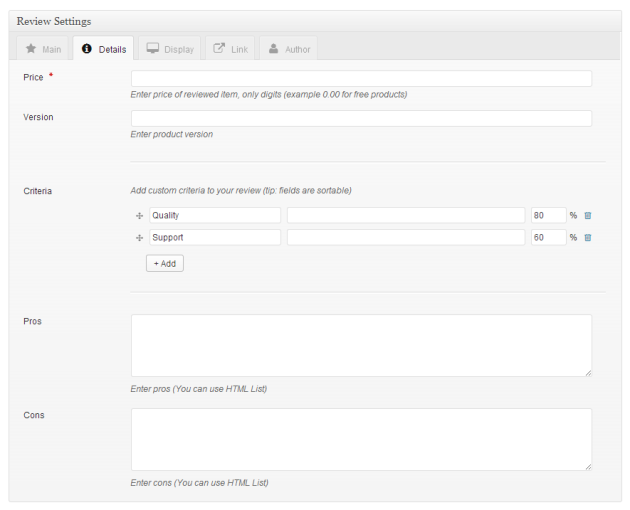Click the Price input field

tap(361, 78)
